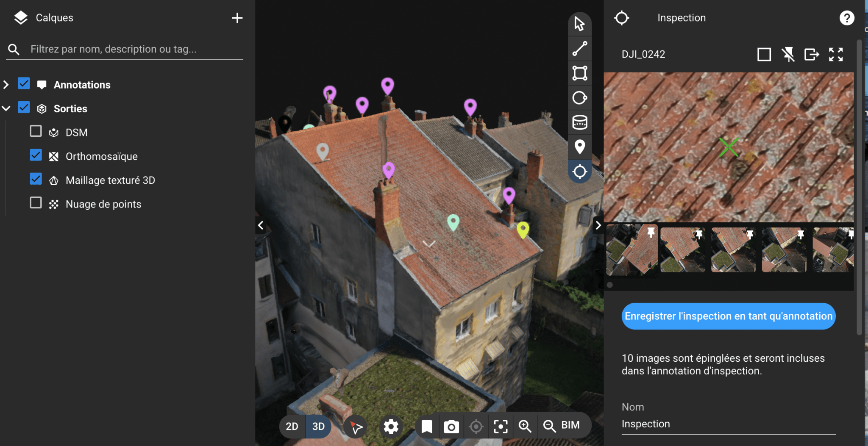
Task: Click the locate position target icon
Action: click(x=476, y=427)
